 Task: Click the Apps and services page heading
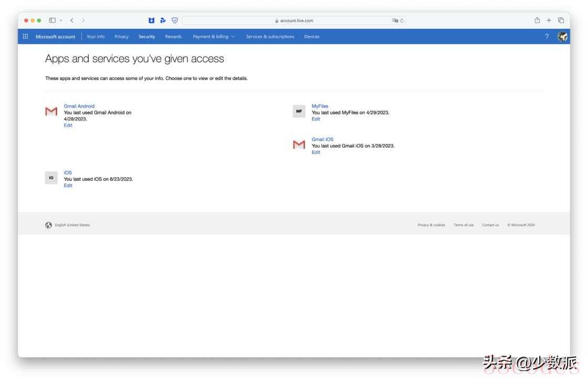click(x=134, y=59)
